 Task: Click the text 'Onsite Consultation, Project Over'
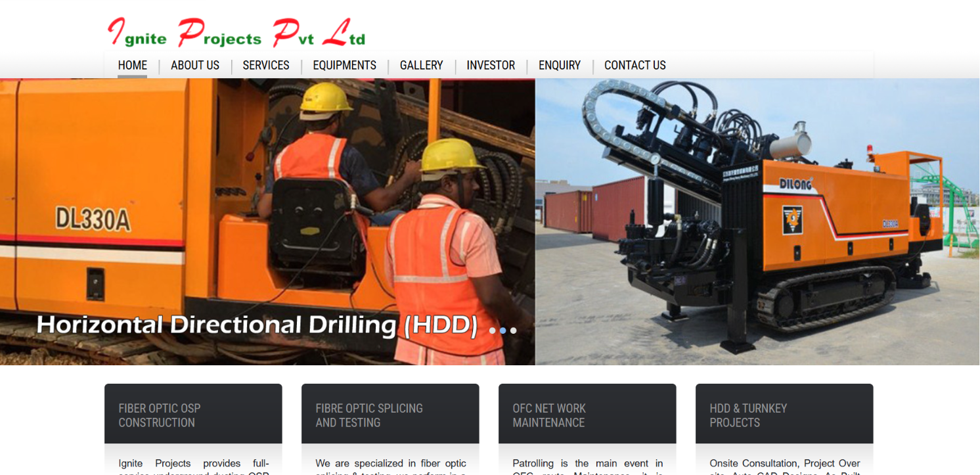click(x=785, y=463)
